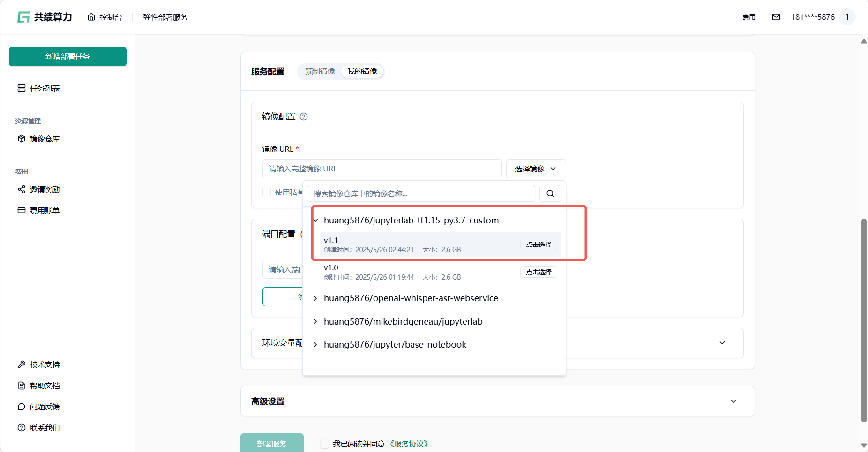Open 镜像仓库 from the sidebar
868x452 pixels.
(45, 139)
